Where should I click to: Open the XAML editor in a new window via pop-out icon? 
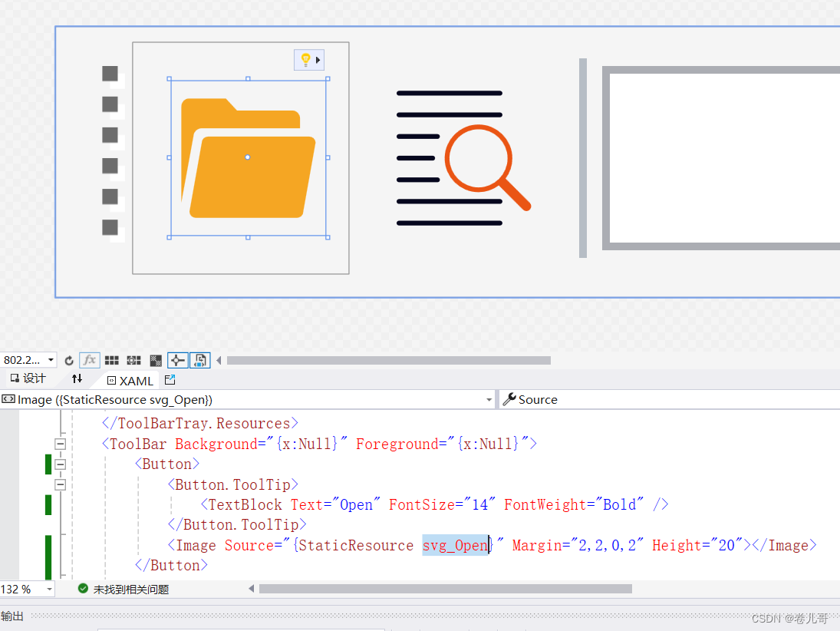coord(170,378)
